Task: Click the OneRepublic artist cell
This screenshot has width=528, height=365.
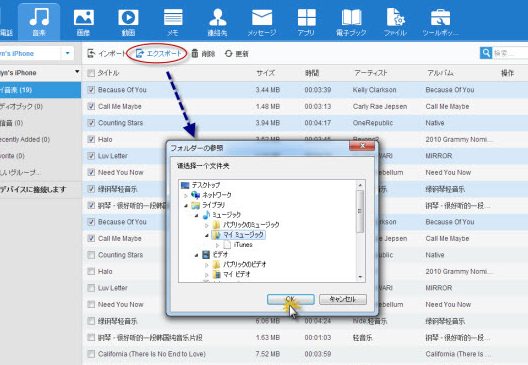Action: [x=373, y=123]
